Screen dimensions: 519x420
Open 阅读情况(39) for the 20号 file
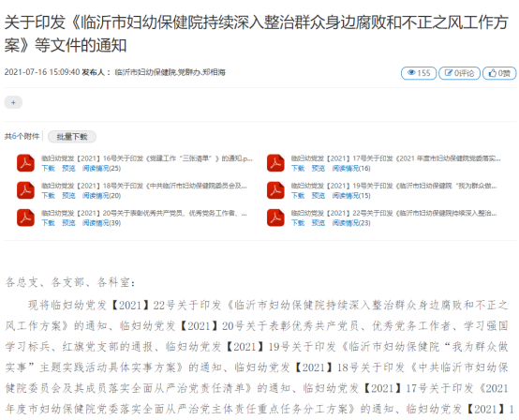tap(101, 223)
